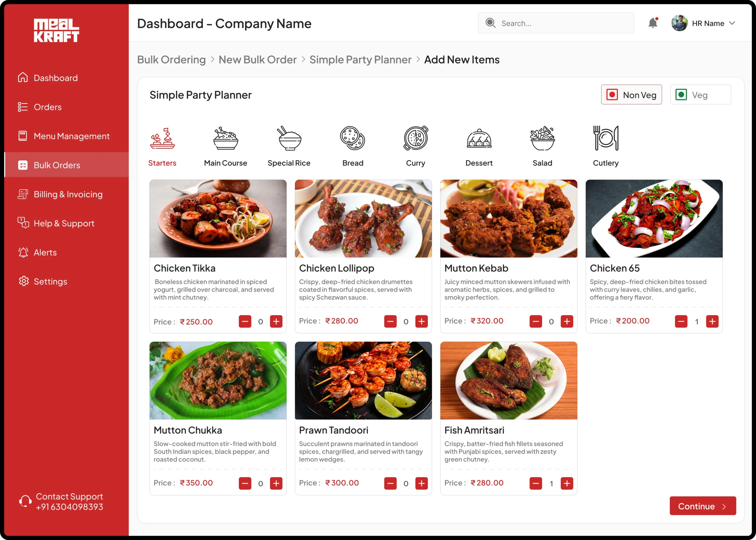Go to Simple Party Planner breadcrumb
Image resolution: width=756 pixels, height=540 pixels.
tap(361, 60)
